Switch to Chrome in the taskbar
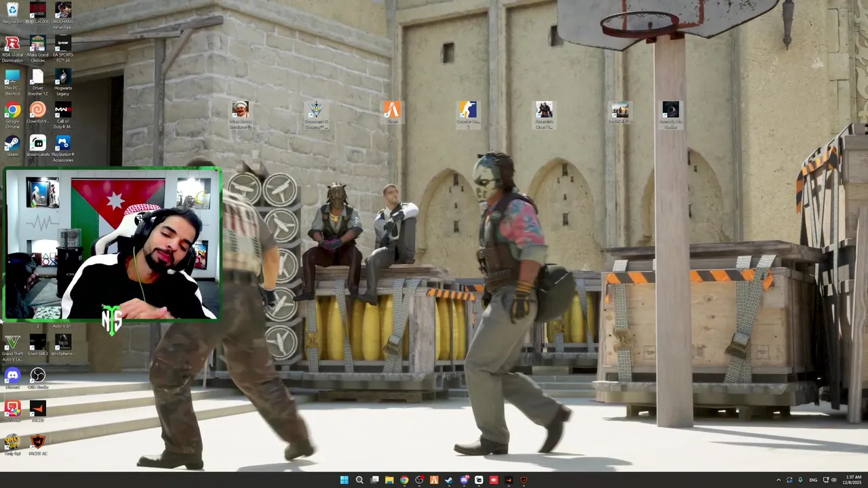The width and height of the screenshot is (868, 488). (x=404, y=480)
